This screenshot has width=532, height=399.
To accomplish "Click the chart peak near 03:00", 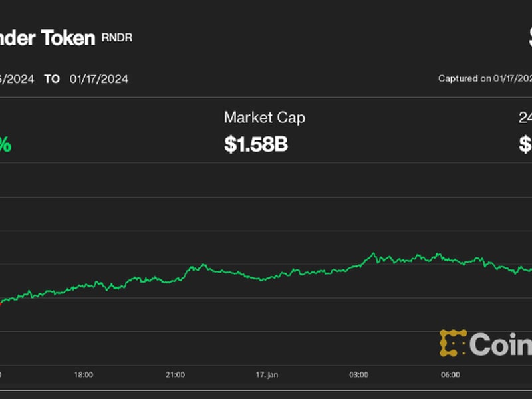I will pyautogui.click(x=372, y=253).
